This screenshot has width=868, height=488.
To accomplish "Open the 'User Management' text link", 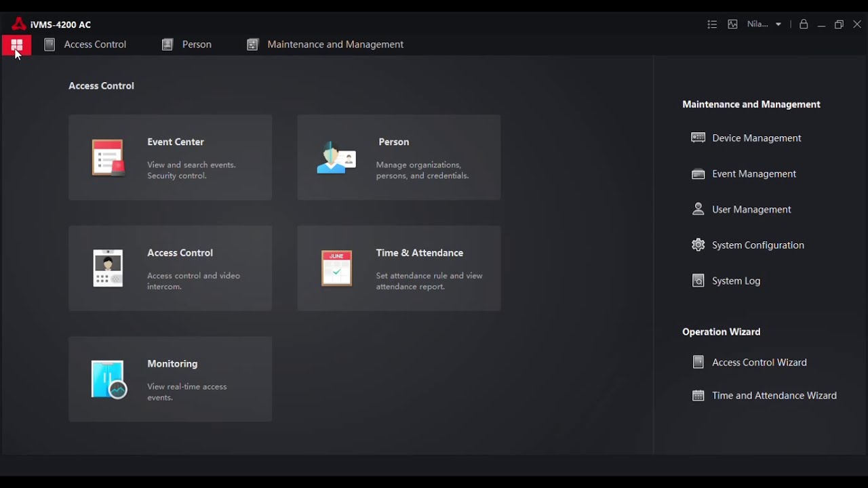I will [x=751, y=210].
